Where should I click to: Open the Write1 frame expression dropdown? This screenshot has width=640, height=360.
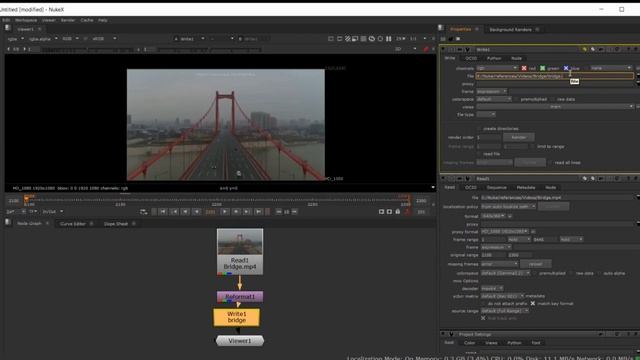491,91
